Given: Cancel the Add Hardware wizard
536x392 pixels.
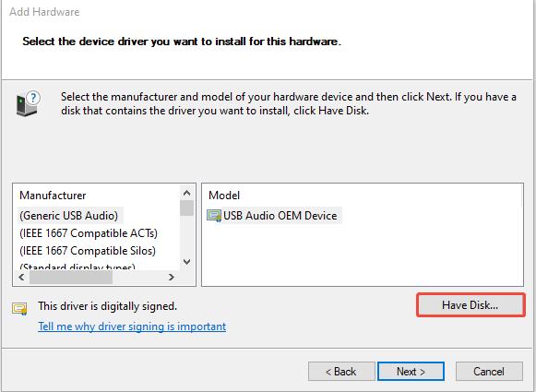Looking at the screenshot, I should point(489,371).
